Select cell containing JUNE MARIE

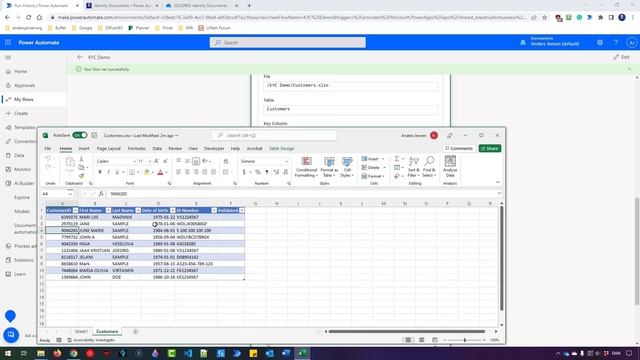tap(94, 231)
